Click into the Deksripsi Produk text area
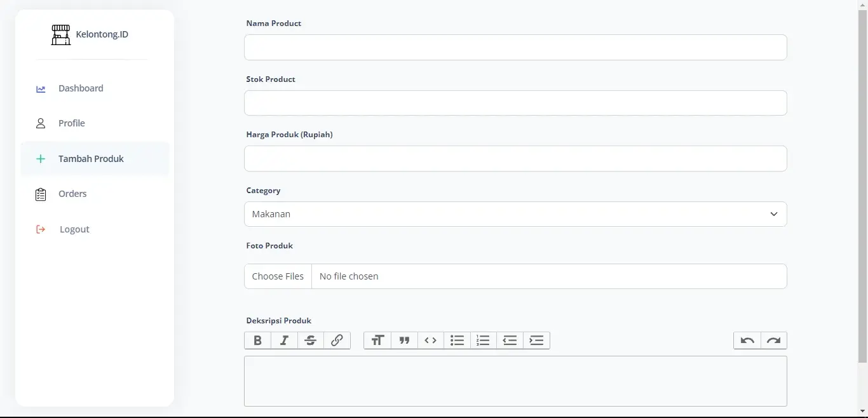The height and width of the screenshot is (418, 868). click(515, 381)
